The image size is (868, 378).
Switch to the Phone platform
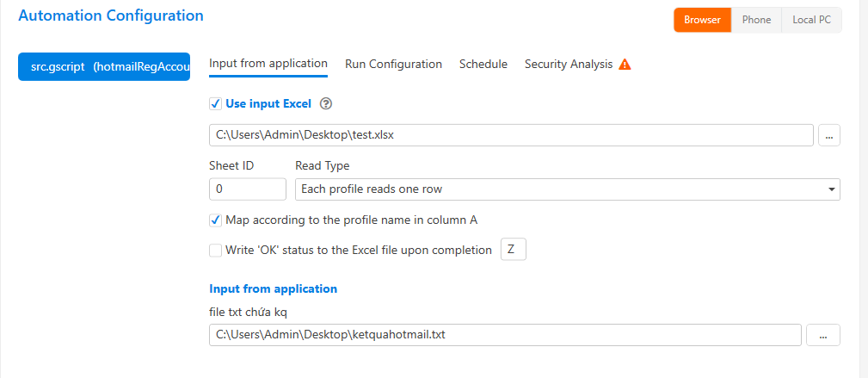tap(756, 20)
